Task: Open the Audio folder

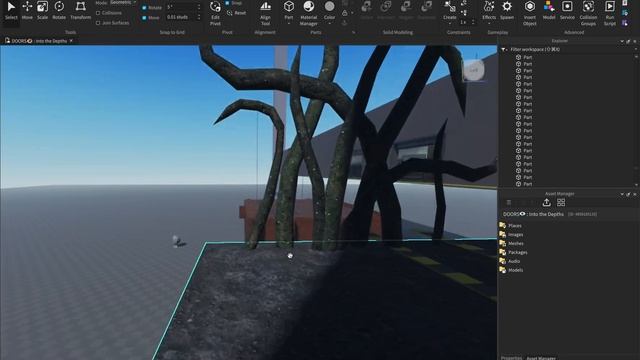Action: point(510,261)
